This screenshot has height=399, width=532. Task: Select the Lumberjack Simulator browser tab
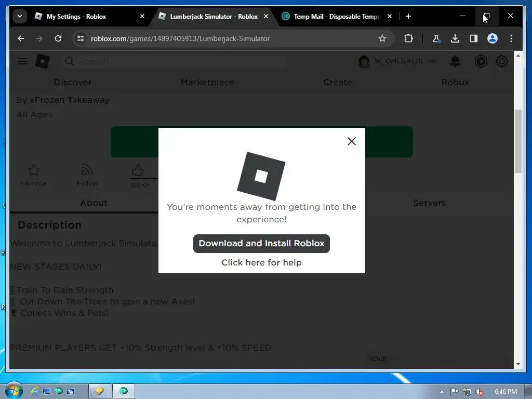tap(214, 16)
